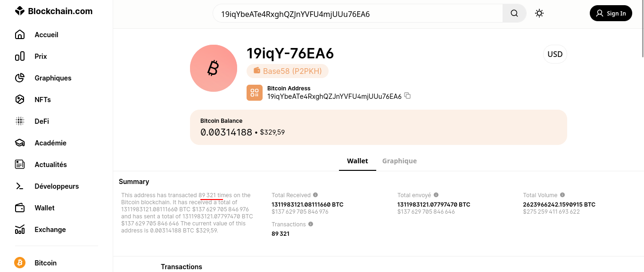Switch to the Graphique tab

[399, 161]
